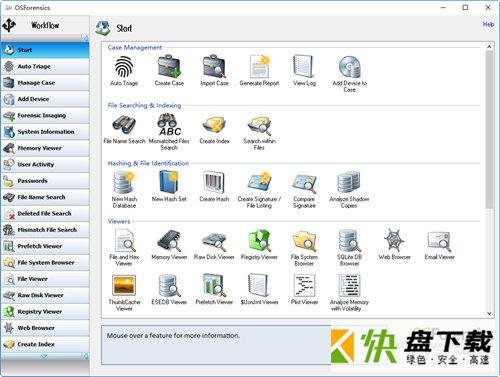The image size is (500, 377).
Task: Launch Email Viewer icon
Action: click(439, 241)
